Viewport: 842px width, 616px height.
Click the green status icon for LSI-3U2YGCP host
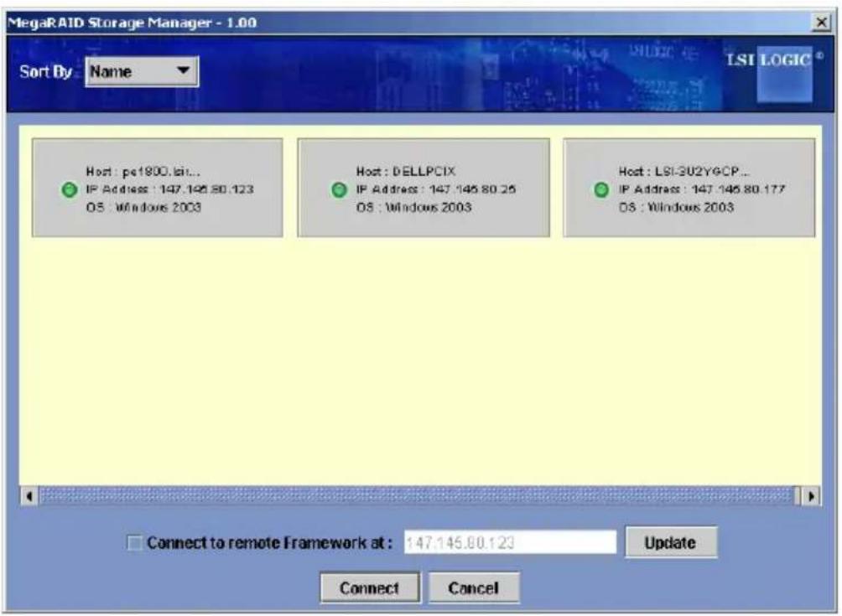601,189
